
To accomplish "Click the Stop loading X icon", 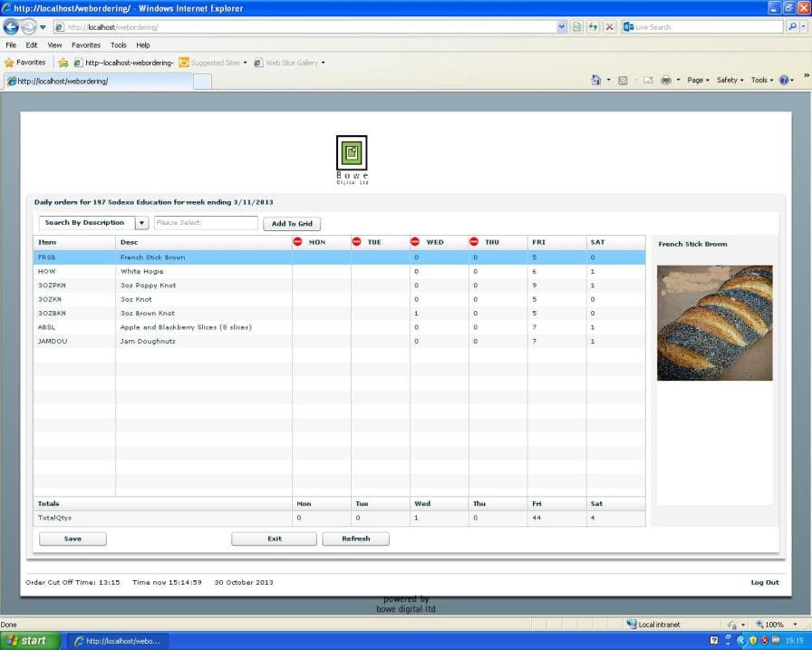I will 609,27.
